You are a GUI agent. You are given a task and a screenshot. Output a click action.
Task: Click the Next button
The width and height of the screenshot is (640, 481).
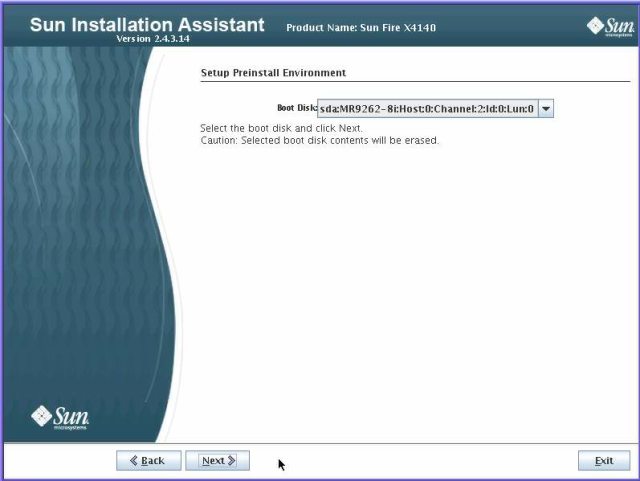218,461
